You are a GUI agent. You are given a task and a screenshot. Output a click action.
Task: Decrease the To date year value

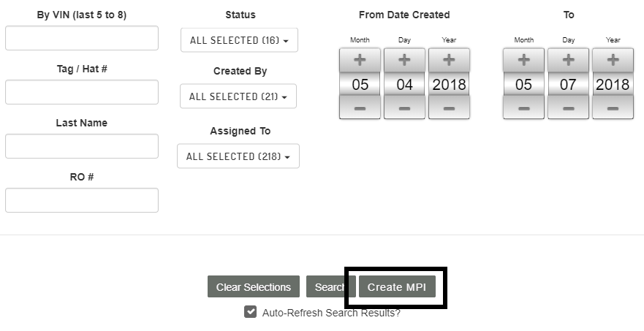point(613,108)
